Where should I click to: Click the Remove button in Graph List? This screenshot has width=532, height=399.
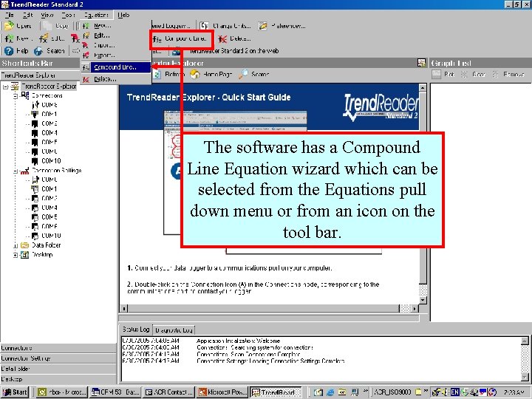(508, 74)
